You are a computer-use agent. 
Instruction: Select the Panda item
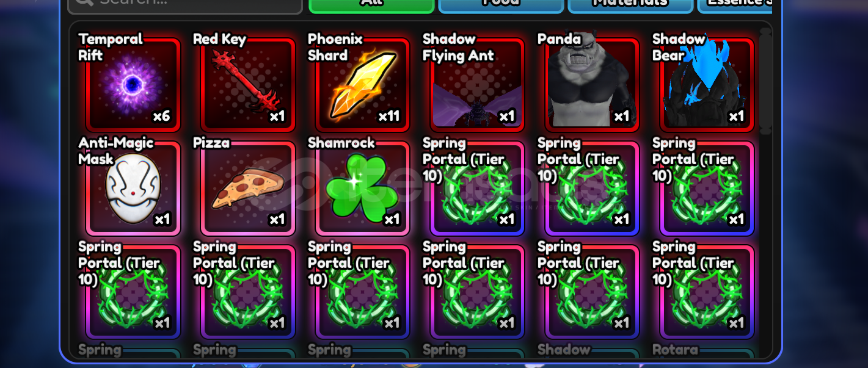(x=593, y=84)
